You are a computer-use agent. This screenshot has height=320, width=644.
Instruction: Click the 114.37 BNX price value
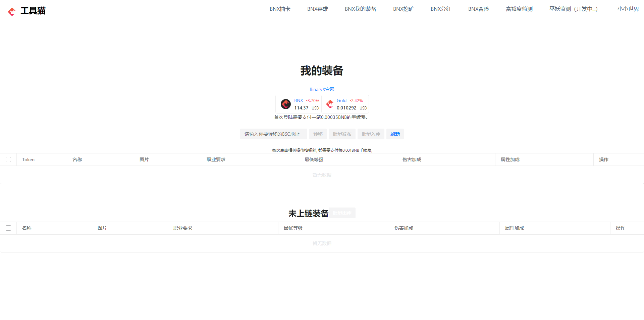tap(301, 108)
